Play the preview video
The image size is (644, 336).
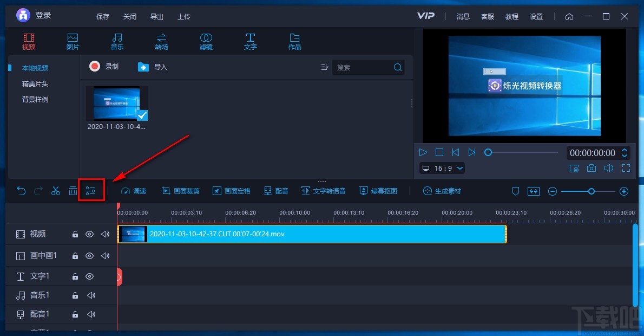pyautogui.click(x=423, y=152)
